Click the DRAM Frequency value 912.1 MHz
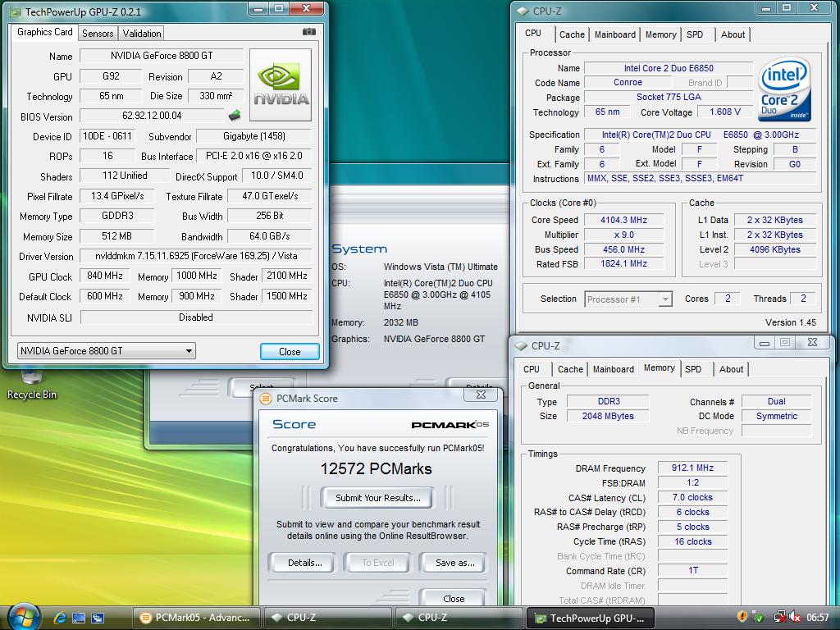Image resolution: width=840 pixels, height=630 pixels. click(x=692, y=468)
